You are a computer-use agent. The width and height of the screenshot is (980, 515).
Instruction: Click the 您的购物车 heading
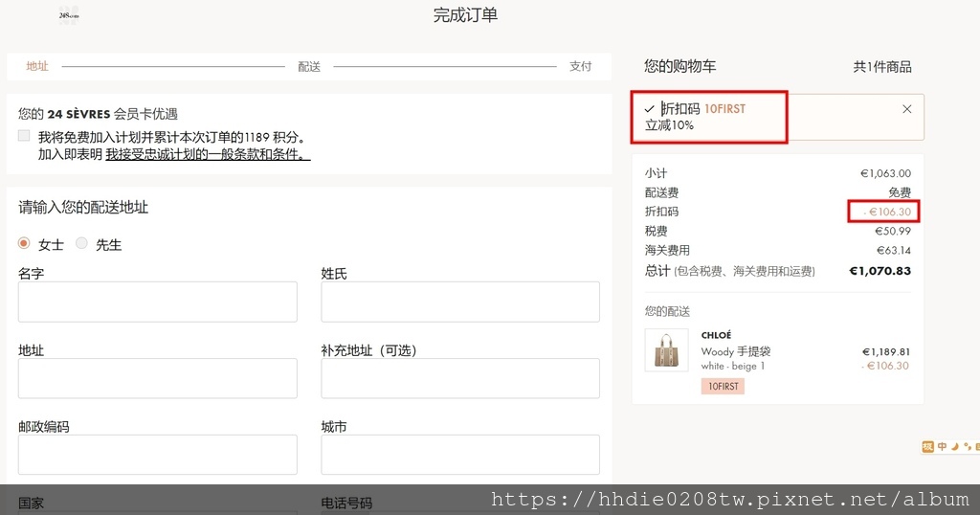680,66
